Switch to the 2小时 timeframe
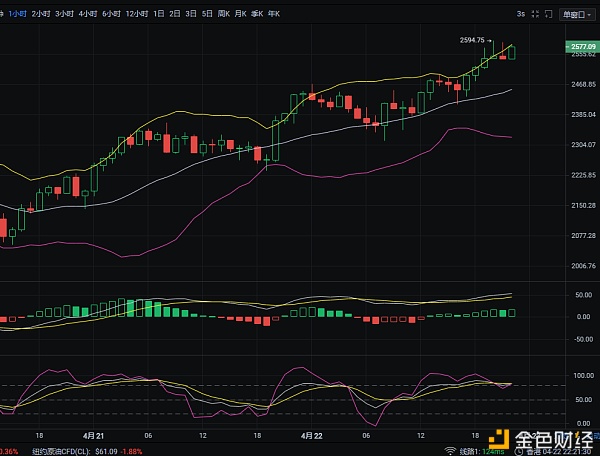Viewport: 600px width, 456px height. (42, 14)
